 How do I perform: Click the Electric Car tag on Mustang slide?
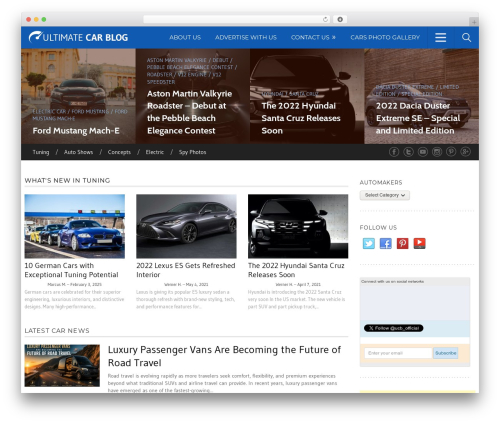click(49, 111)
